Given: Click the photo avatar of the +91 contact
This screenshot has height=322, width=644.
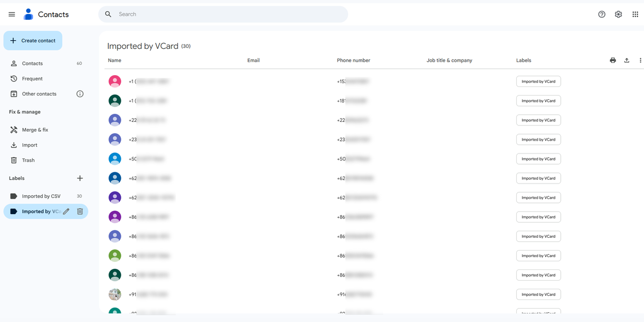Looking at the screenshot, I should click(x=115, y=294).
